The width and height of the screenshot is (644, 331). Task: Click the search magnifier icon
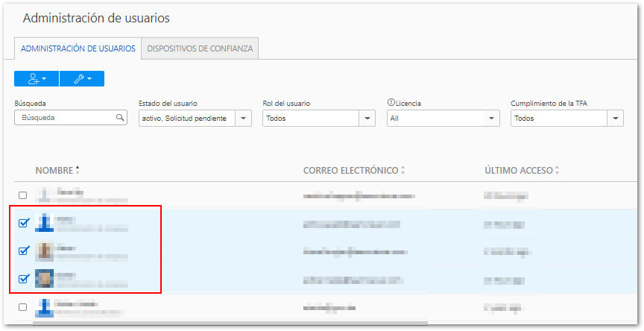coord(120,118)
